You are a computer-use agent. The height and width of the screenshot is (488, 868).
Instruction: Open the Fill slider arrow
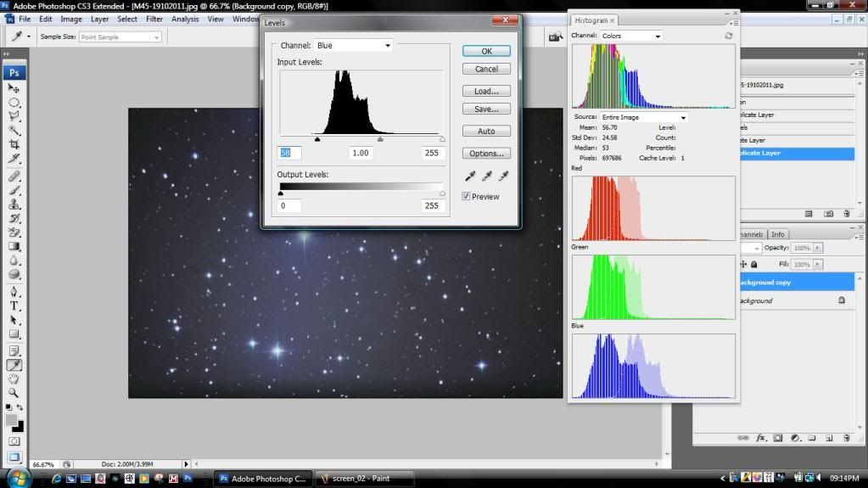(x=818, y=265)
